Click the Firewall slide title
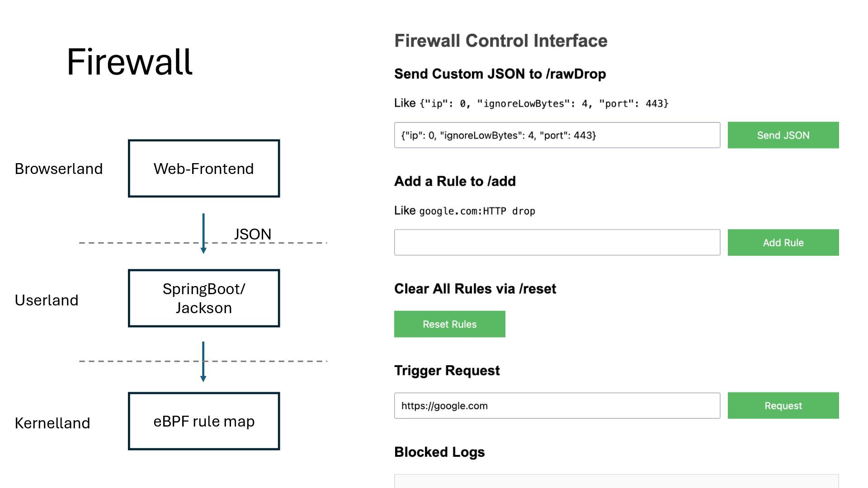This screenshot has width=868, height=488. pos(130,62)
